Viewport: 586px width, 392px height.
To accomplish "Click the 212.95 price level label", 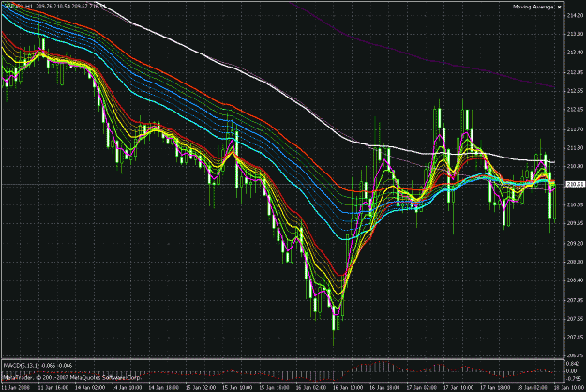I will tap(576, 72).
